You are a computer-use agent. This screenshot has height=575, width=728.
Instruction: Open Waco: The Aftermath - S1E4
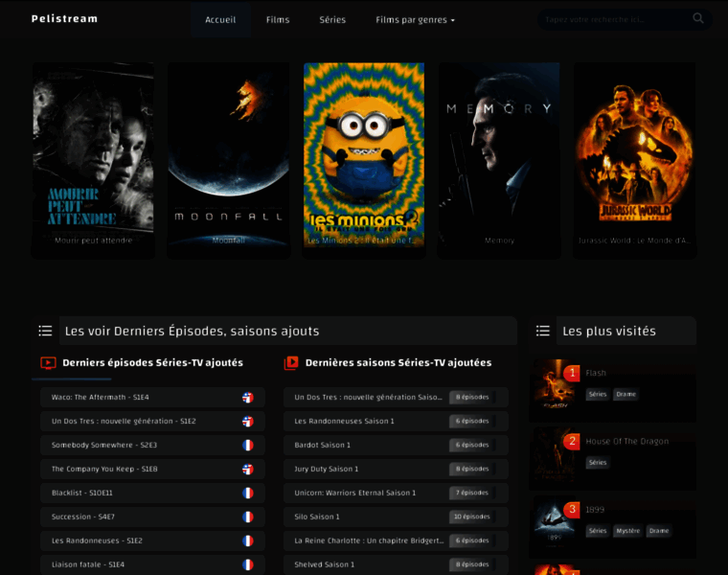[x=152, y=398]
